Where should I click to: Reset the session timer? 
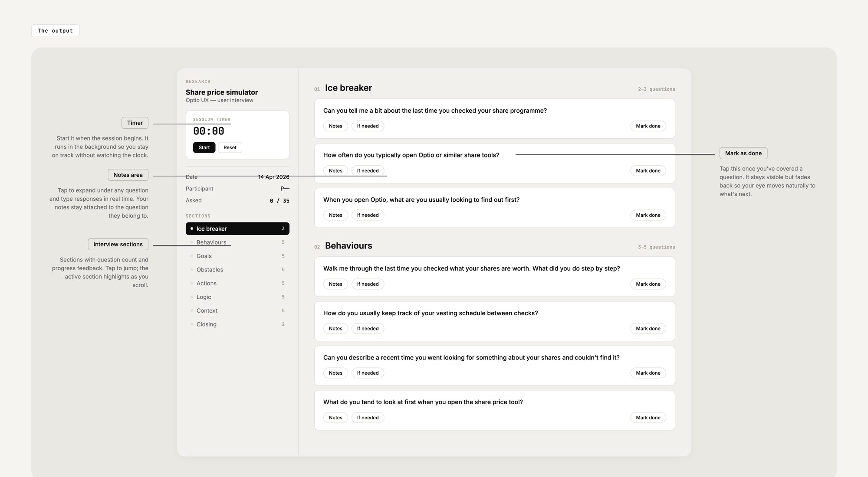click(230, 147)
